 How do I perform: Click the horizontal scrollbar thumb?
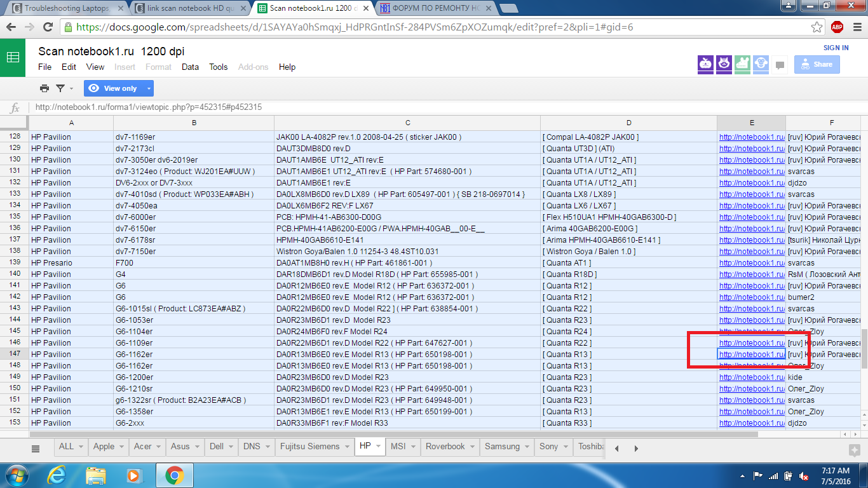(394, 435)
